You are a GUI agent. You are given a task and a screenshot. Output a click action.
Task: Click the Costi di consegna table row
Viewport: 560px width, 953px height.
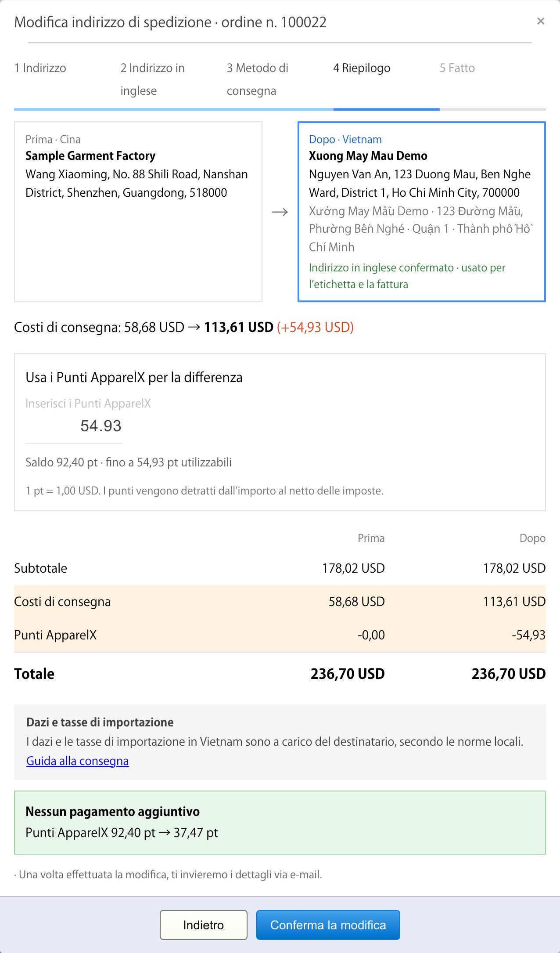click(280, 602)
